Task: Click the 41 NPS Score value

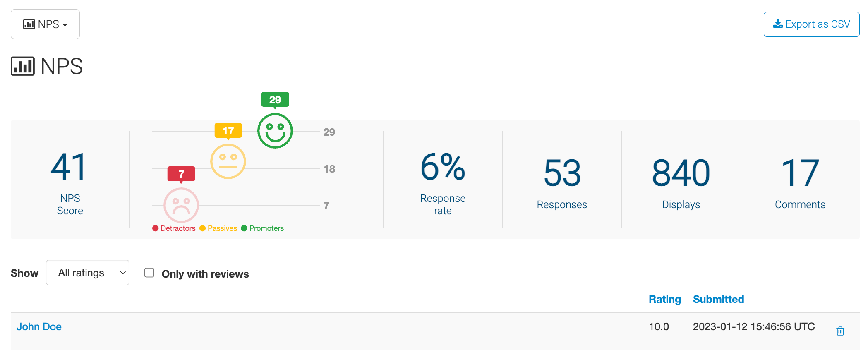Action: point(70,167)
